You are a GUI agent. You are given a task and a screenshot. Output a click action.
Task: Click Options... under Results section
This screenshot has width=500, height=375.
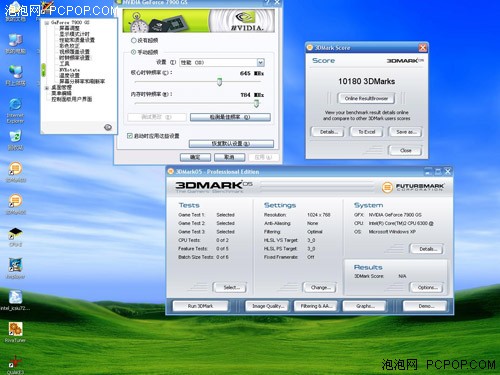[426, 287]
